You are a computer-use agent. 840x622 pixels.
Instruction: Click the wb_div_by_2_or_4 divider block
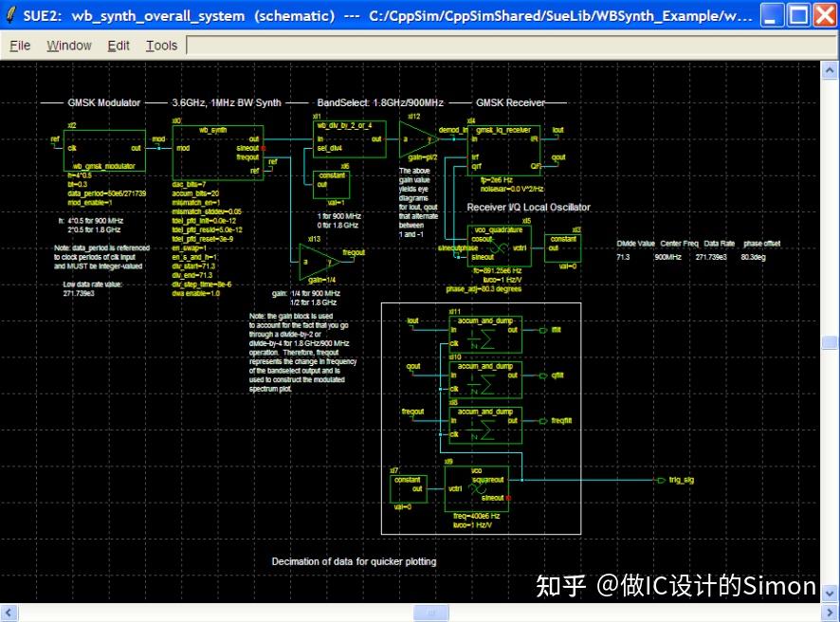(x=348, y=140)
